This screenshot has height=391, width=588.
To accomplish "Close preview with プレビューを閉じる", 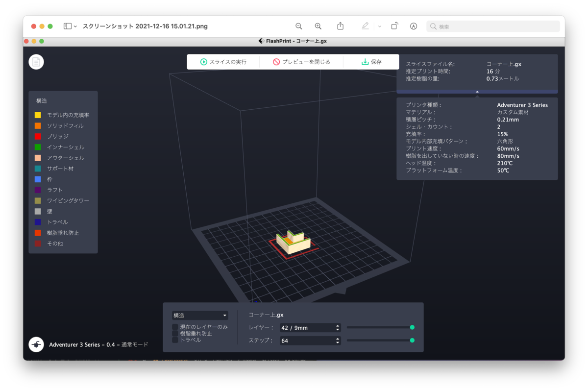I will [301, 62].
